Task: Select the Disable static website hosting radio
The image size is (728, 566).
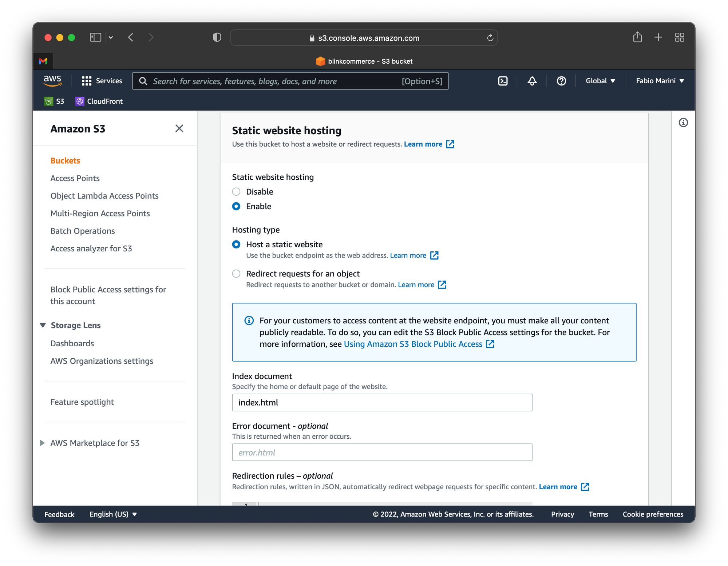Action: click(x=236, y=191)
